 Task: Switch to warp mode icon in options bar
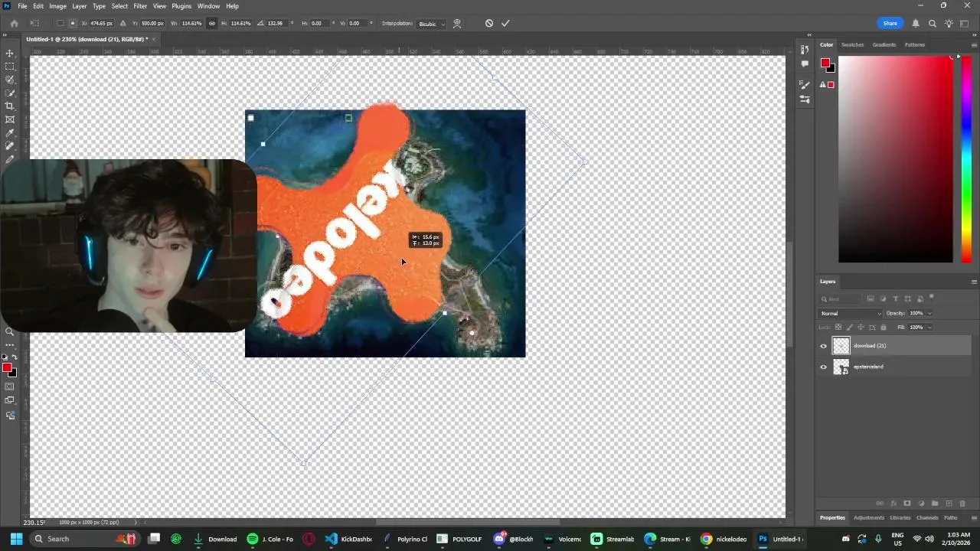457,23
